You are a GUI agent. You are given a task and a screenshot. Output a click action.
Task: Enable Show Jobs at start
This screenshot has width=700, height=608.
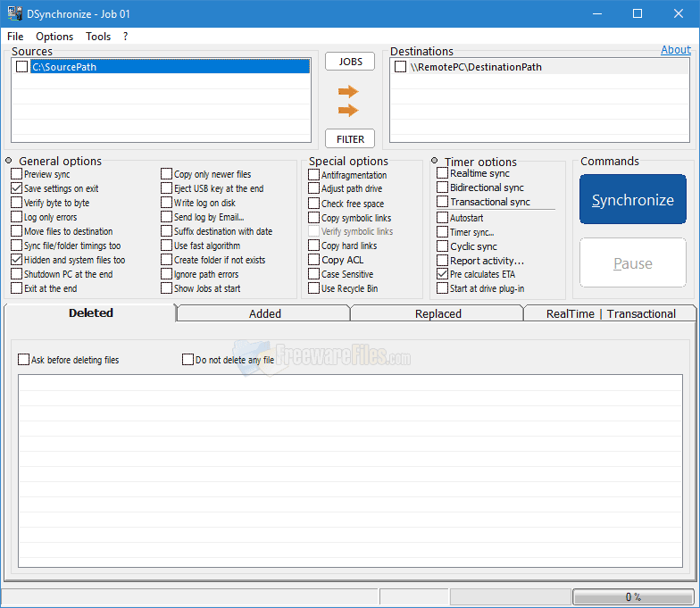[166, 288]
